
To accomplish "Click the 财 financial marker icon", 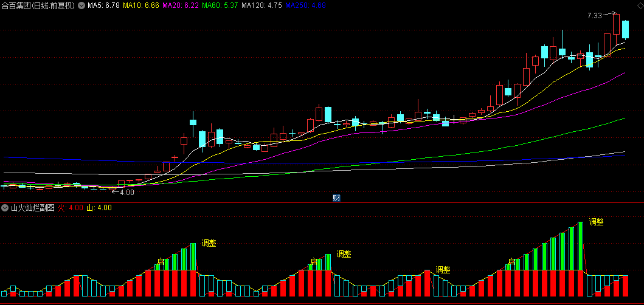I will (x=336, y=198).
